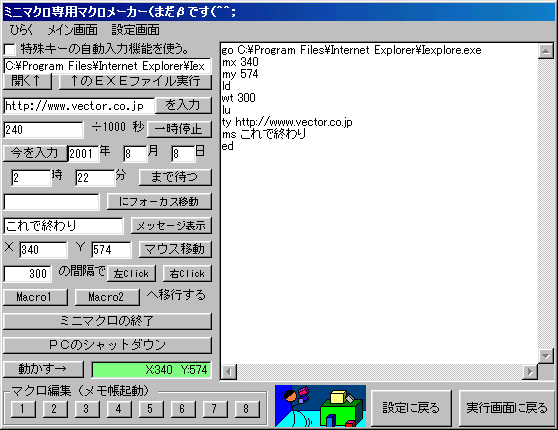
Task: Insert a pause with 一時停止 button
Action: (x=179, y=129)
